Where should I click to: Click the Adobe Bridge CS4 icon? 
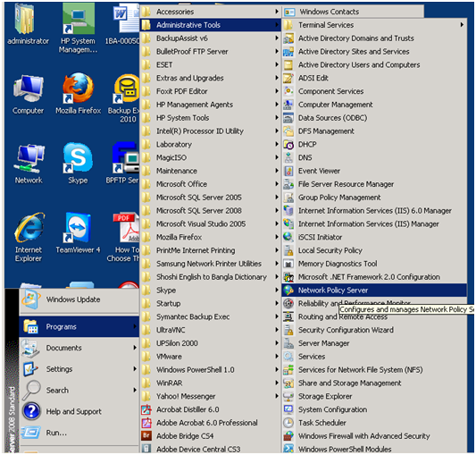(146, 436)
